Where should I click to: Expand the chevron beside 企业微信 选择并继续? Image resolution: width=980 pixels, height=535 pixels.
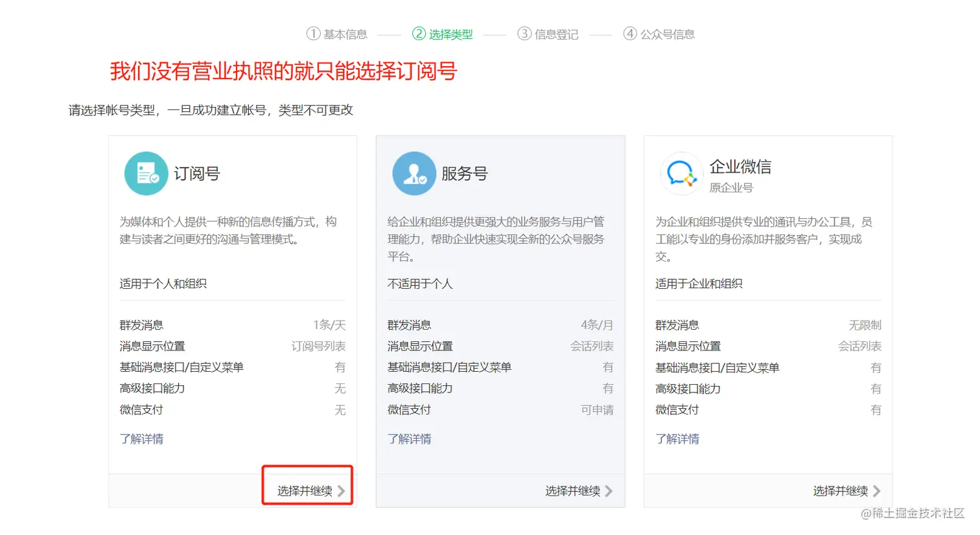(x=876, y=491)
